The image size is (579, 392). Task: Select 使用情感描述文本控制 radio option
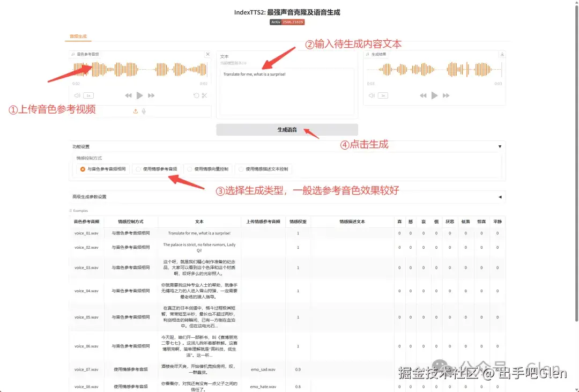[263, 169]
